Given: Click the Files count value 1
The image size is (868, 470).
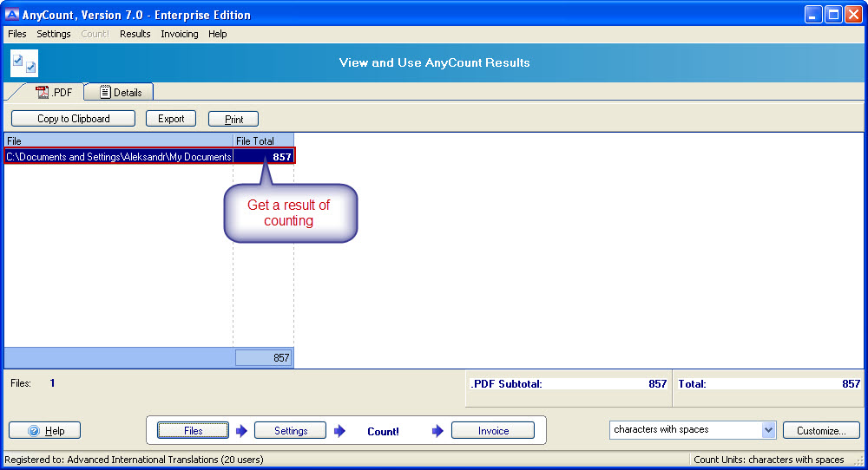Looking at the screenshot, I should [x=52, y=382].
